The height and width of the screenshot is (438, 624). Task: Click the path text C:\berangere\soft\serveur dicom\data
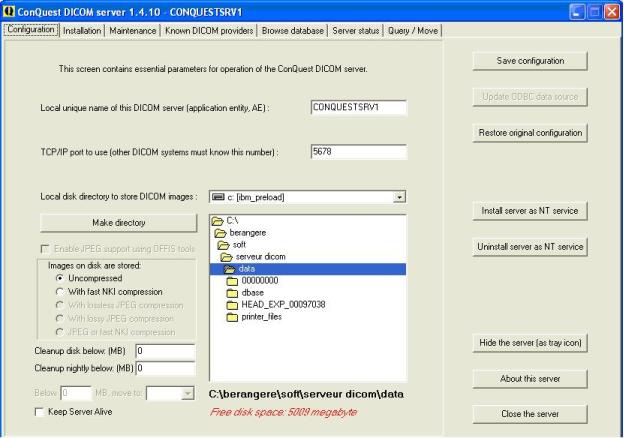306,394
